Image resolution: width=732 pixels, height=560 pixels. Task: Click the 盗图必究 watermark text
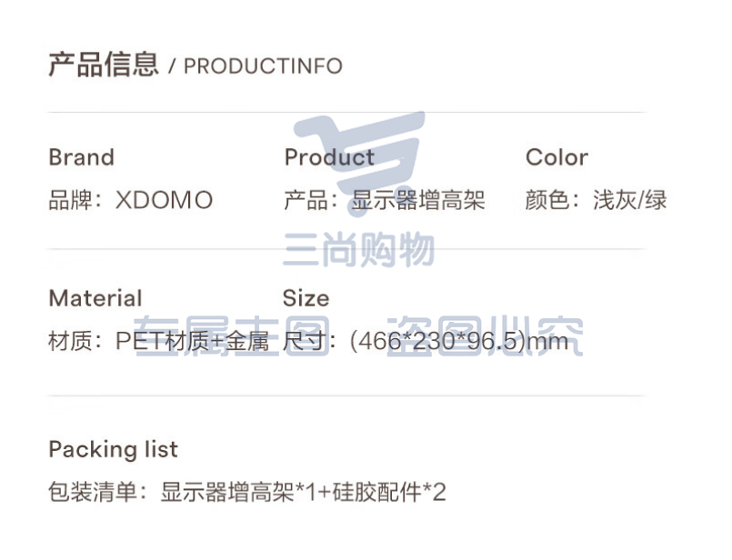pos(485,336)
